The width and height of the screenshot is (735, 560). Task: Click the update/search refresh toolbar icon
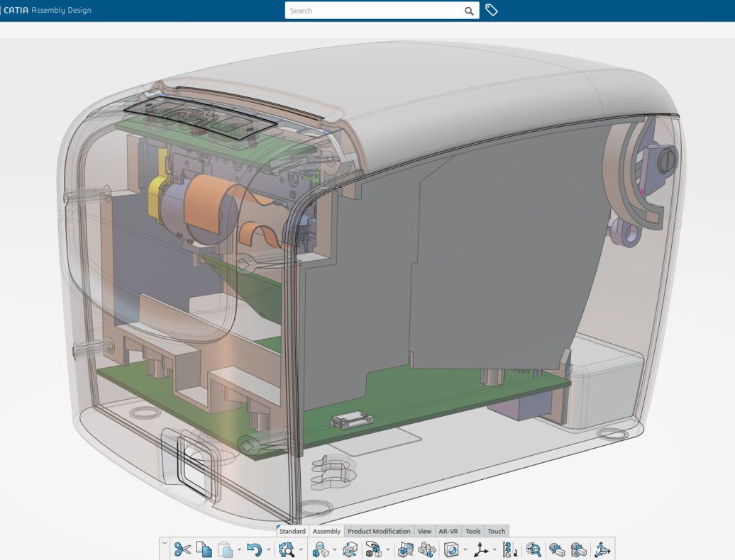tap(287, 549)
